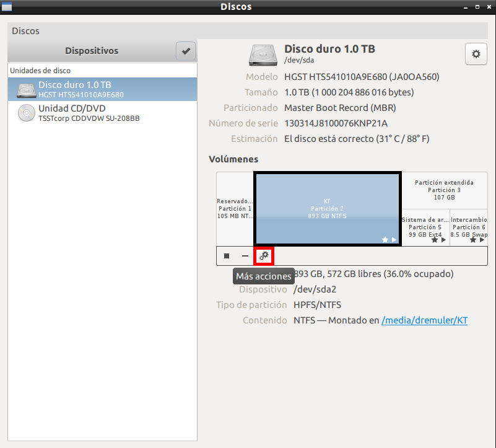Click star icon on Partición 5
The width and height of the screenshot is (496, 448).
435,240
